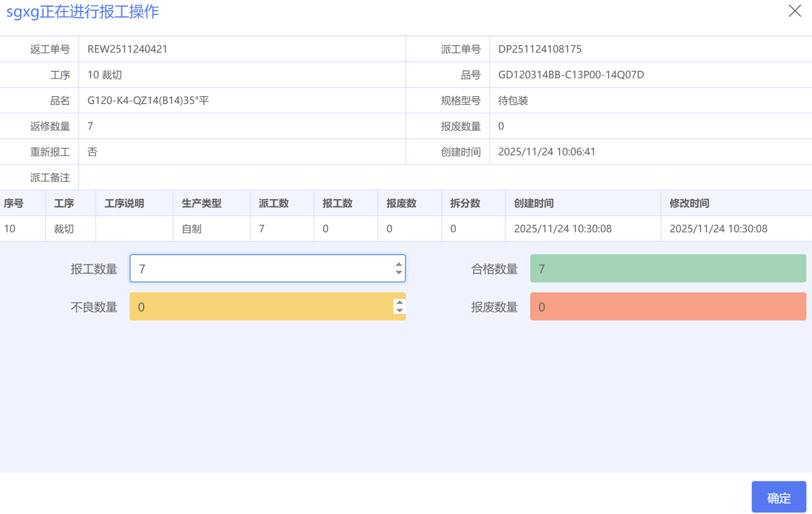Click the 派工数 column header
This screenshot has height=514, width=812.
[x=274, y=203]
